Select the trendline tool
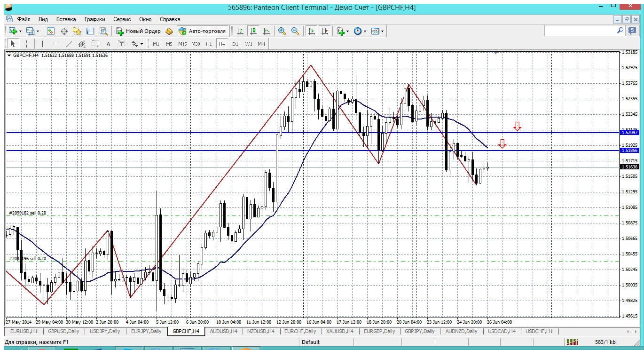Image resolution: width=644 pixels, height=350 pixels. coord(69,44)
